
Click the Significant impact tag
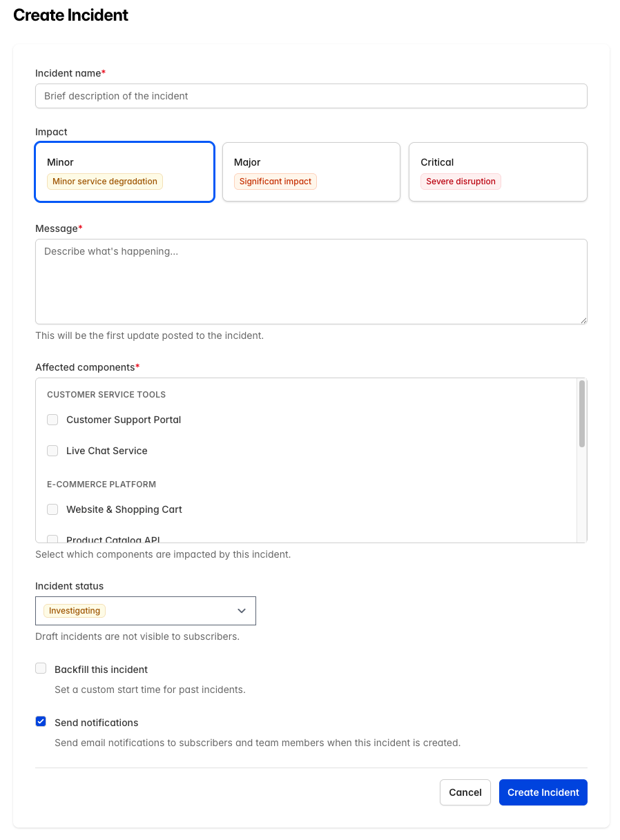point(275,182)
